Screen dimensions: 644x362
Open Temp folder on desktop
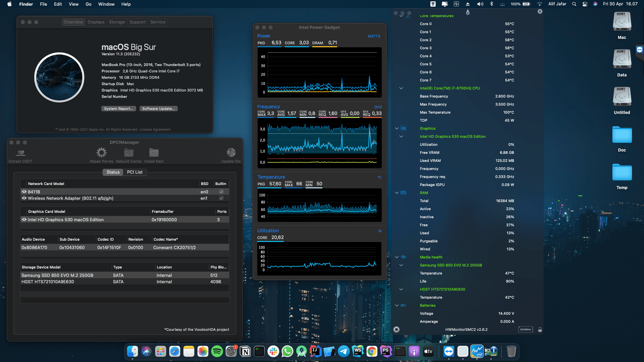[622, 172]
